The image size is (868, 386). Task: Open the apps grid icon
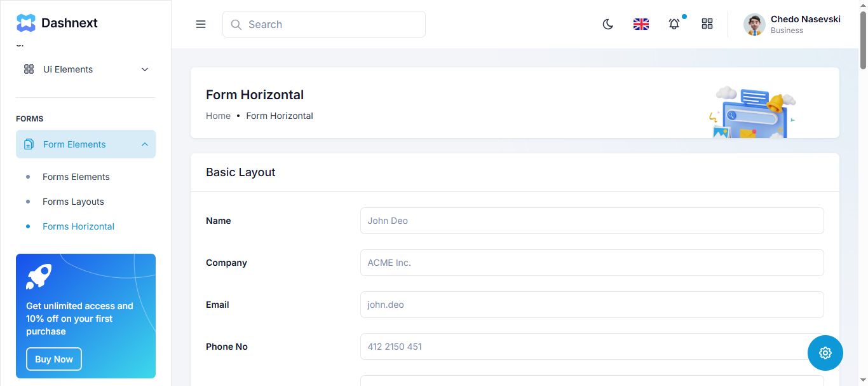[707, 24]
